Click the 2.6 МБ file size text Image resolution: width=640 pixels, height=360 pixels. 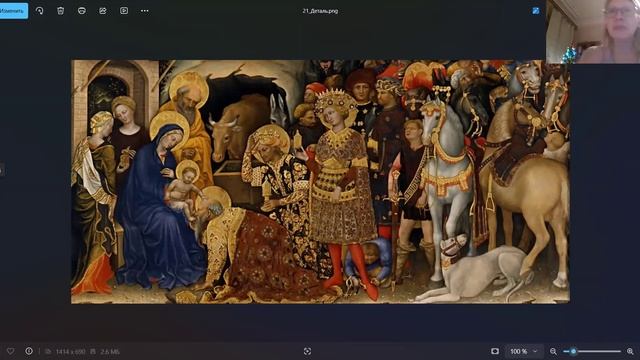click(x=110, y=351)
